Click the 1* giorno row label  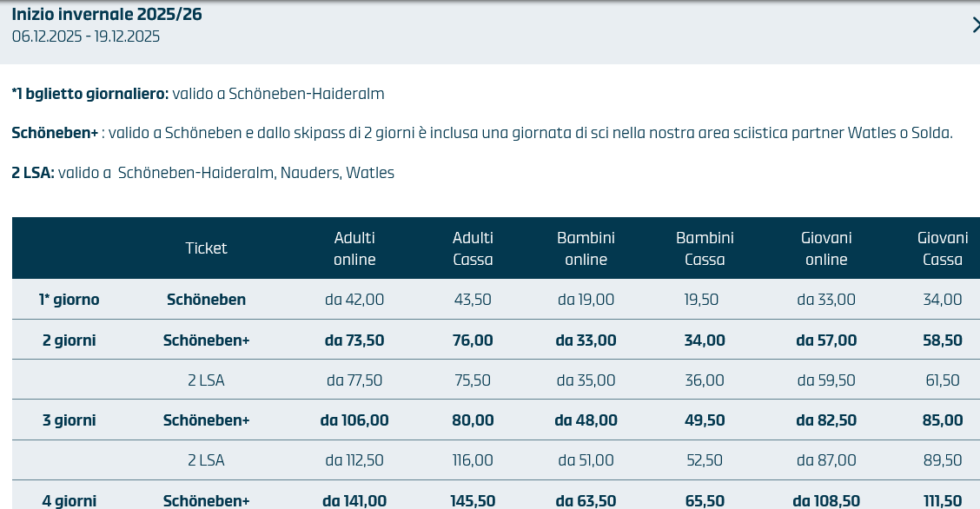click(70, 300)
